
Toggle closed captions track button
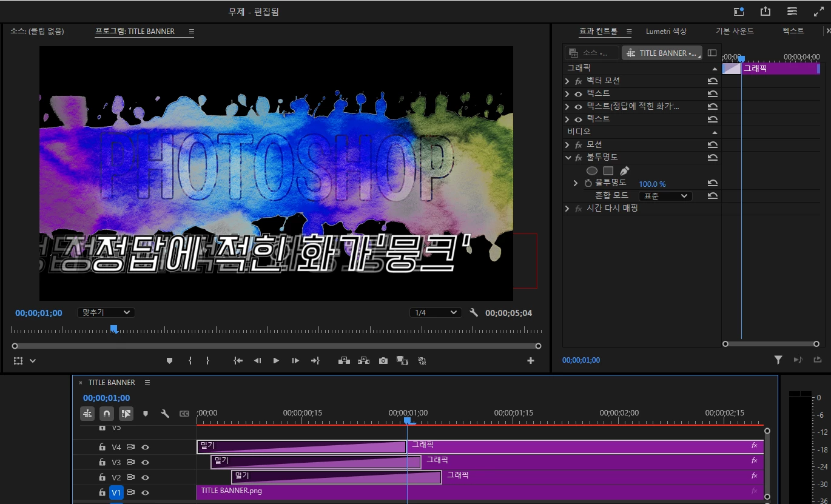(184, 414)
